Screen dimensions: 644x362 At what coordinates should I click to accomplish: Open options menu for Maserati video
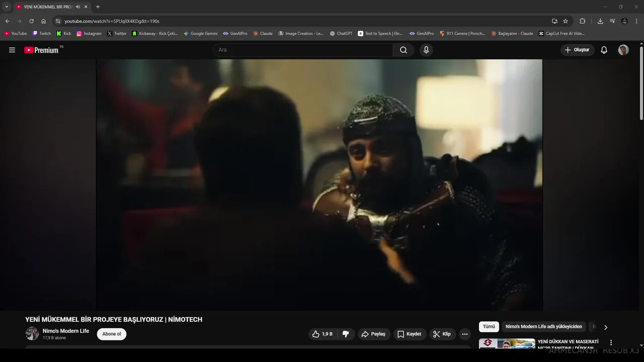(611, 343)
